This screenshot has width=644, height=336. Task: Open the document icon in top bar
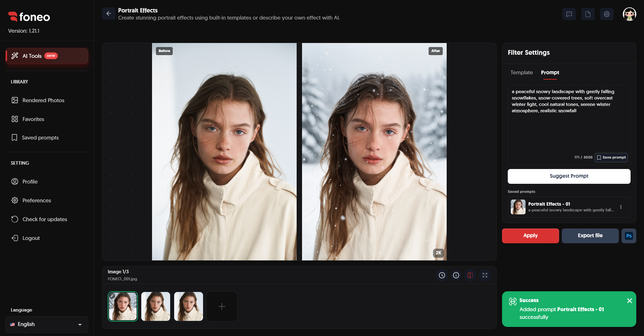click(588, 14)
